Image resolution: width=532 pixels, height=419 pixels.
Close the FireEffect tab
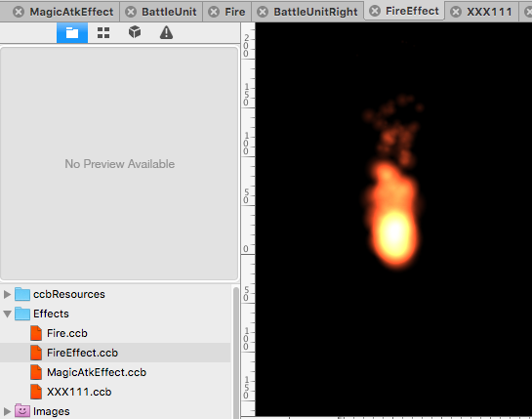coord(375,11)
